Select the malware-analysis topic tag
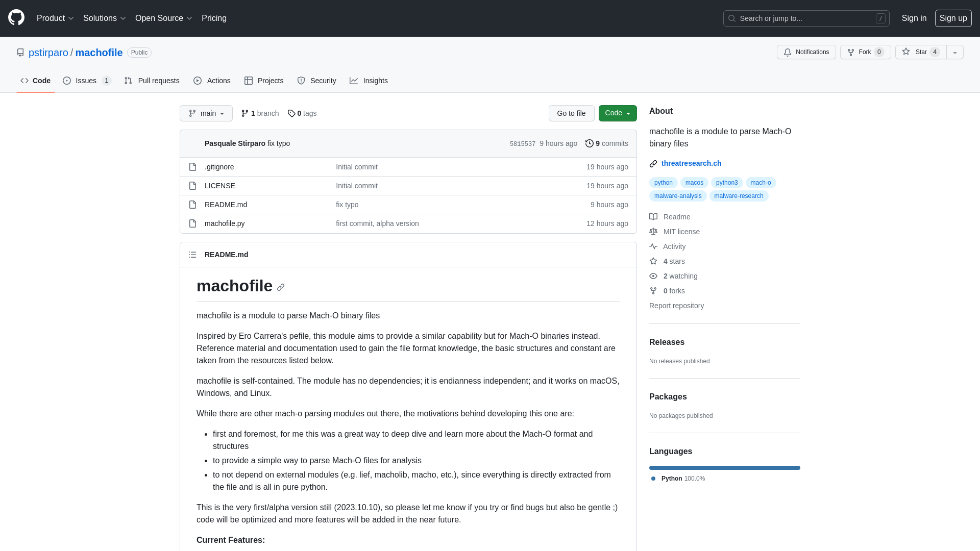 [x=678, y=196]
